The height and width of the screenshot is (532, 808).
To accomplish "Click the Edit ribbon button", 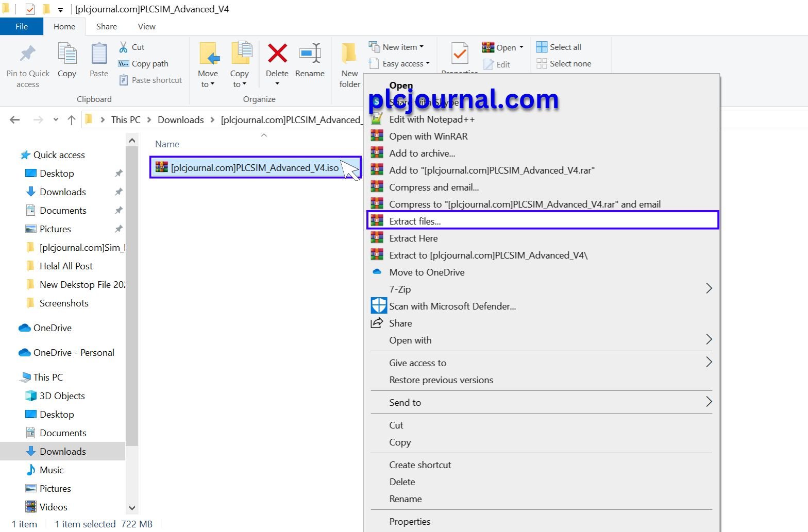I will point(497,64).
